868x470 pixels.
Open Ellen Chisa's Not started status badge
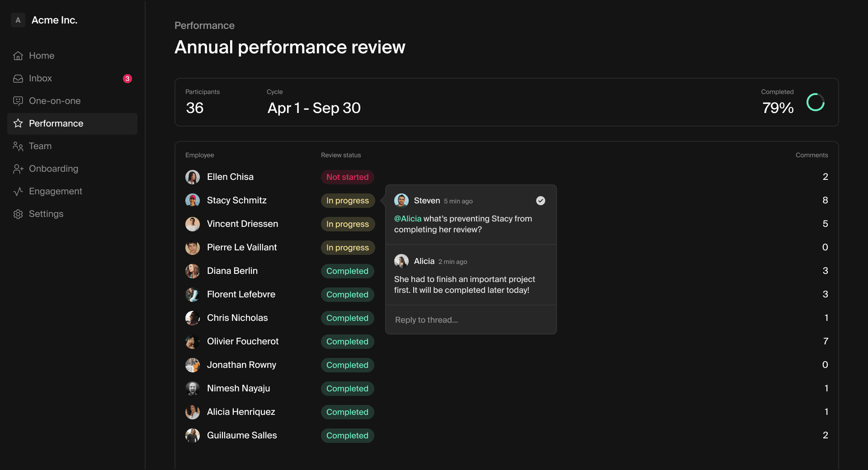(347, 177)
